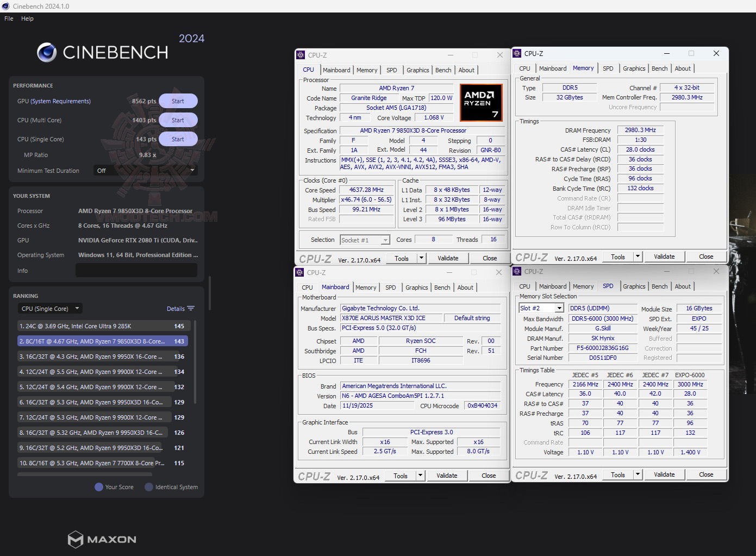Select ranking row 10, Ryzen 7 7700X
756x556 pixels.
tap(103, 463)
